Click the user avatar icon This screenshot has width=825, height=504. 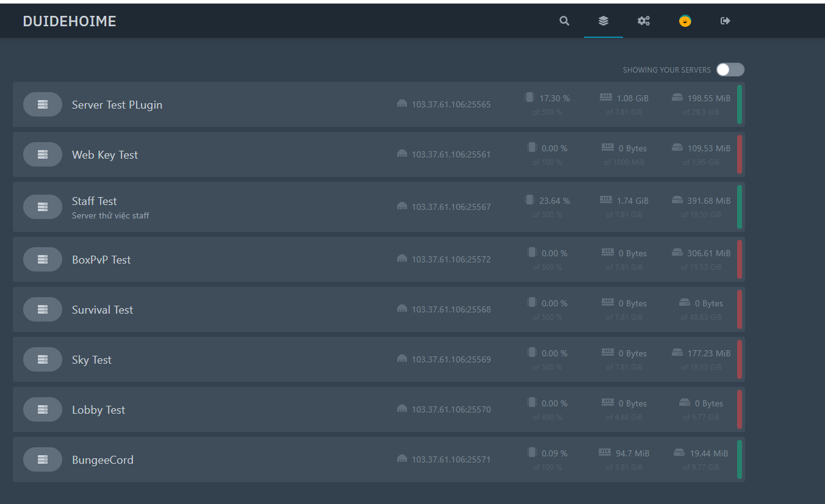pos(685,21)
